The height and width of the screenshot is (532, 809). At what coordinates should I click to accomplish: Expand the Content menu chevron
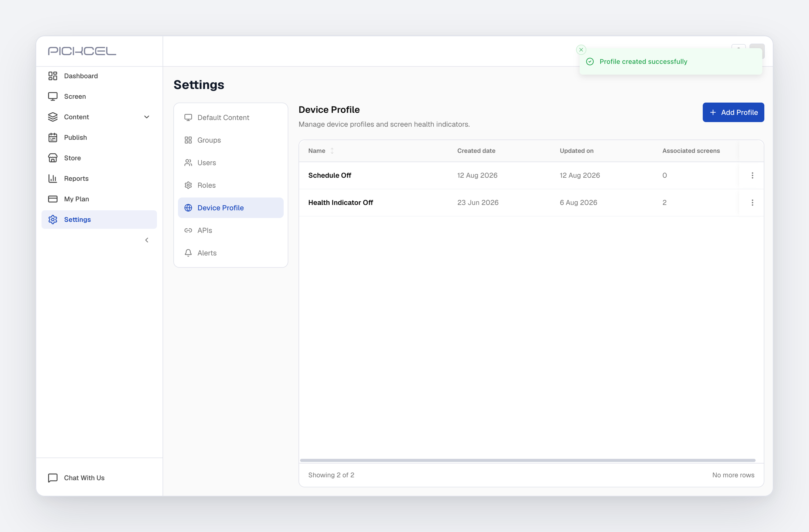147,117
